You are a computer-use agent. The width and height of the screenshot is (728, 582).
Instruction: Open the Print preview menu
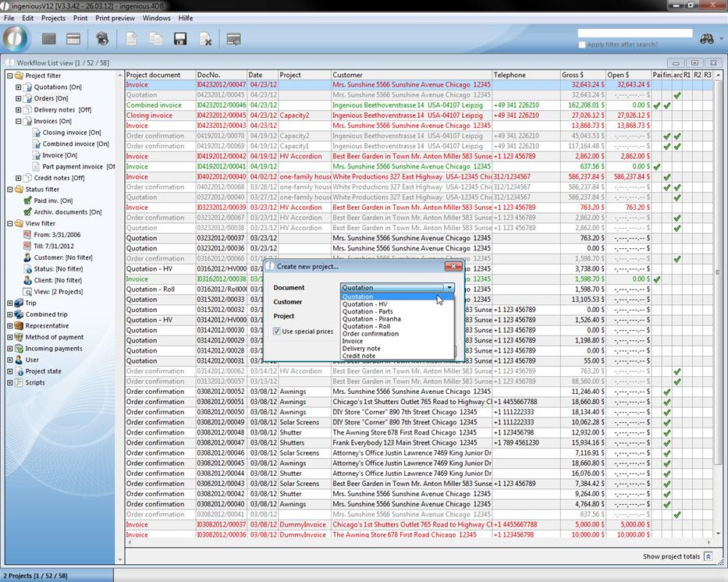coord(115,18)
